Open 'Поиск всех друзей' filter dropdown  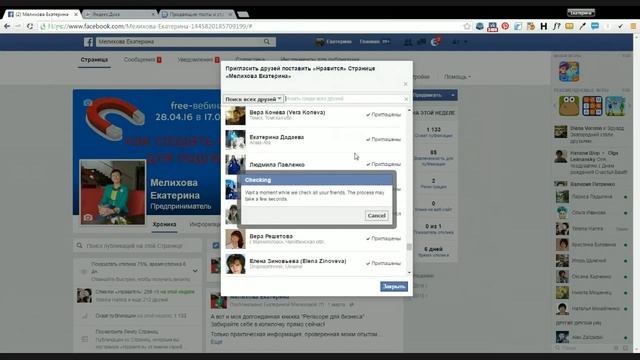click(x=253, y=99)
